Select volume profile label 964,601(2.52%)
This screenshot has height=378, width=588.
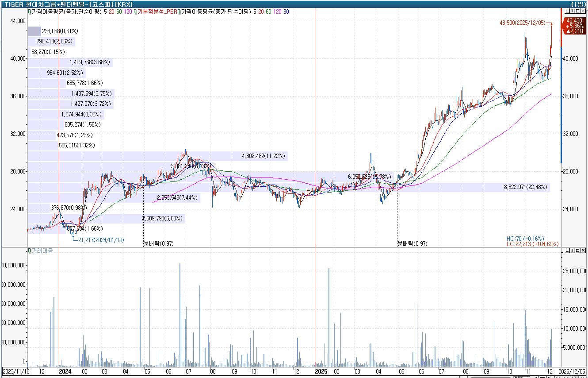pyautogui.click(x=65, y=73)
